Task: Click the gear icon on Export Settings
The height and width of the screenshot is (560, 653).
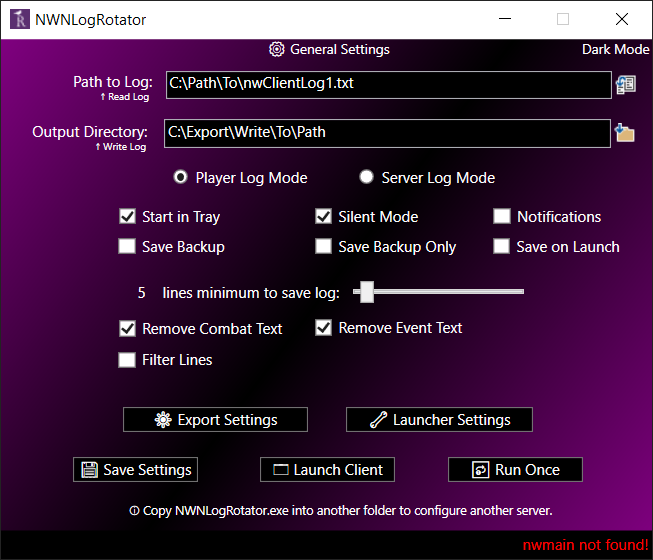Action: click(x=163, y=420)
